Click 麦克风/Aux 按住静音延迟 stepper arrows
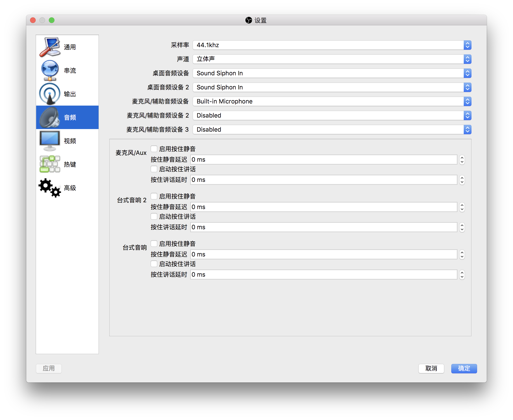The height and width of the screenshot is (420, 513). [462, 160]
